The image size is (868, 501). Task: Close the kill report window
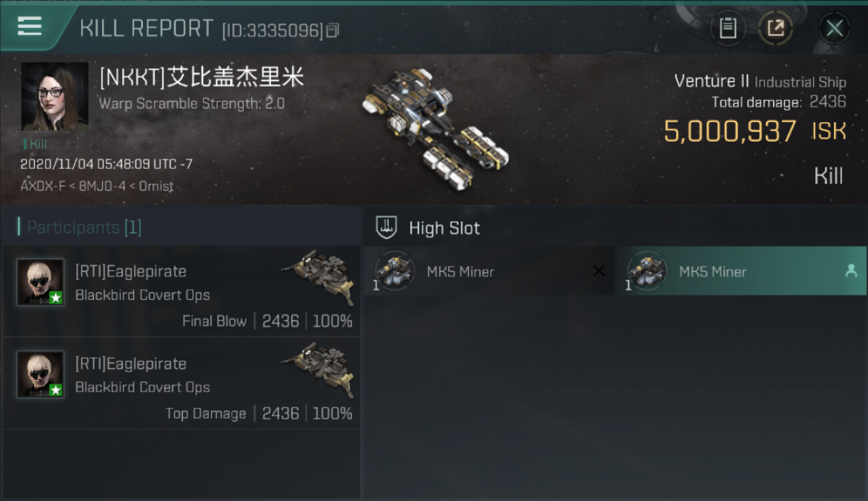point(834,29)
